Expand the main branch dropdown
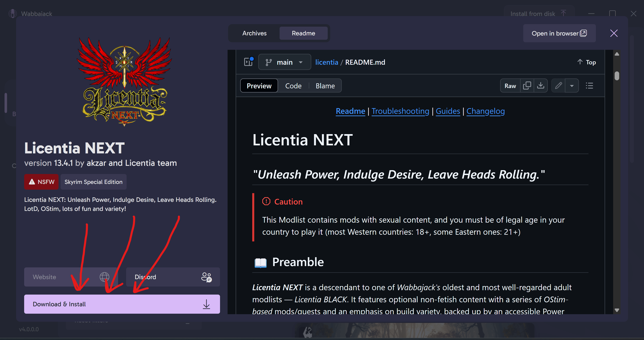Image resolution: width=644 pixels, height=340 pixels. (x=284, y=62)
